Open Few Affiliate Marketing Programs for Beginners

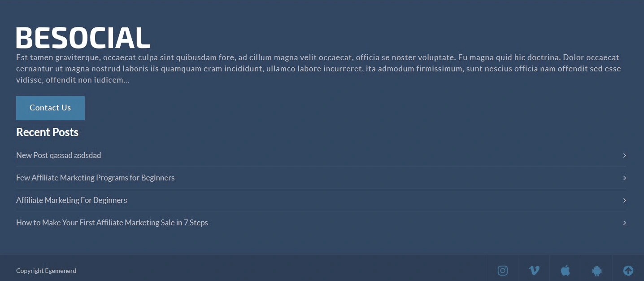click(95, 178)
